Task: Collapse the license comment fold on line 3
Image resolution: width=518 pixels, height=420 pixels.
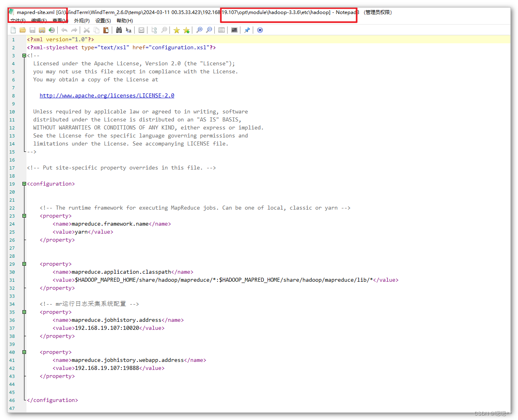Action: click(x=24, y=56)
